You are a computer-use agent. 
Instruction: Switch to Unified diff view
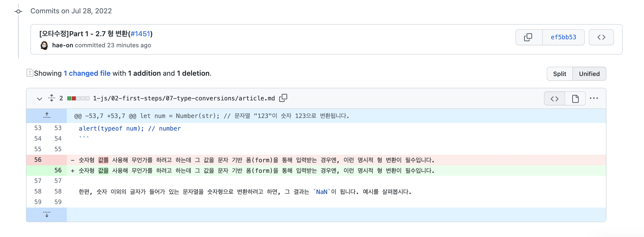pos(589,74)
